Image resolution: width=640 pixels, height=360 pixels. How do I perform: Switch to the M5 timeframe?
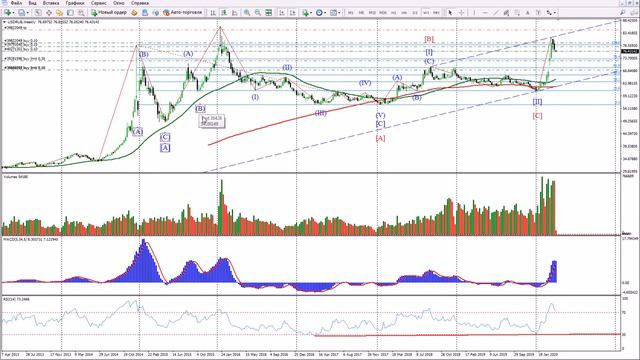click(361, 13)
